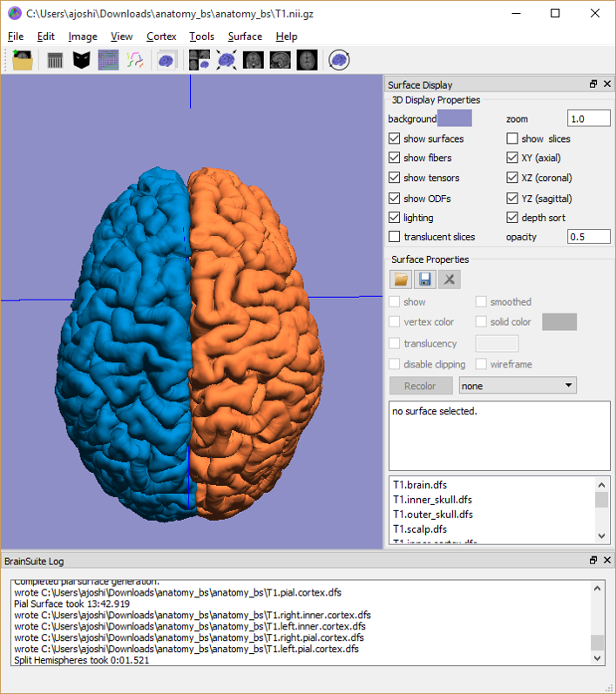Click the sagittal slice view toolbar icon
Viewport: 616px width, 694px height.
point(280,60)
